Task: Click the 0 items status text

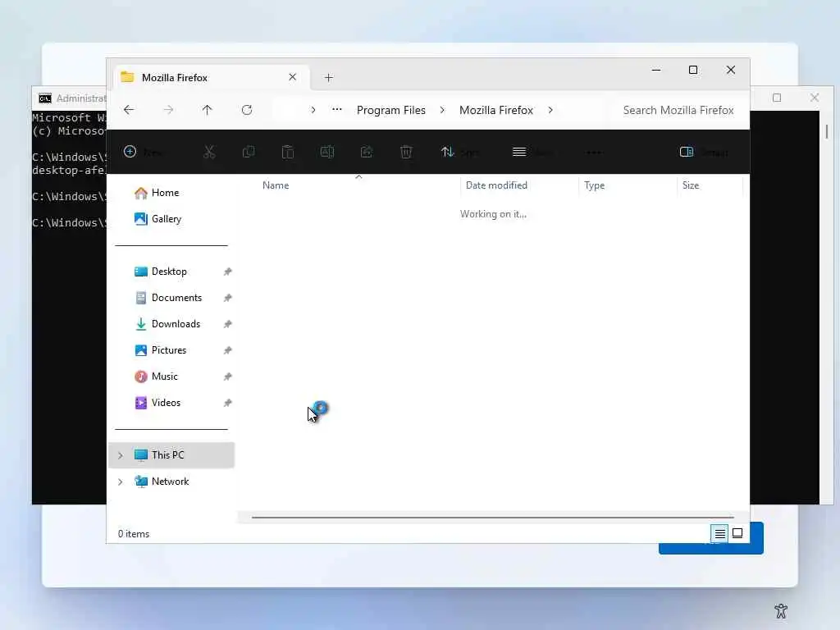Action: tap(134, 534)
